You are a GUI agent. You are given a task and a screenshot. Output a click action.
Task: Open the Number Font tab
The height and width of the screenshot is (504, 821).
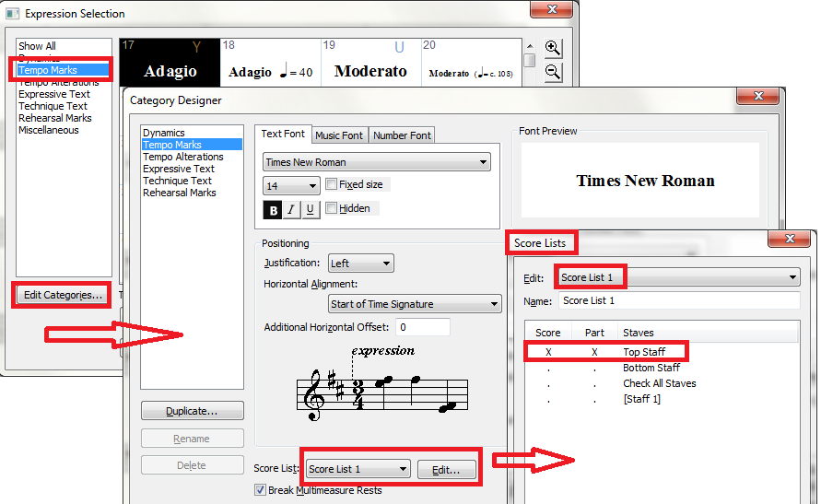click(402, 135)
